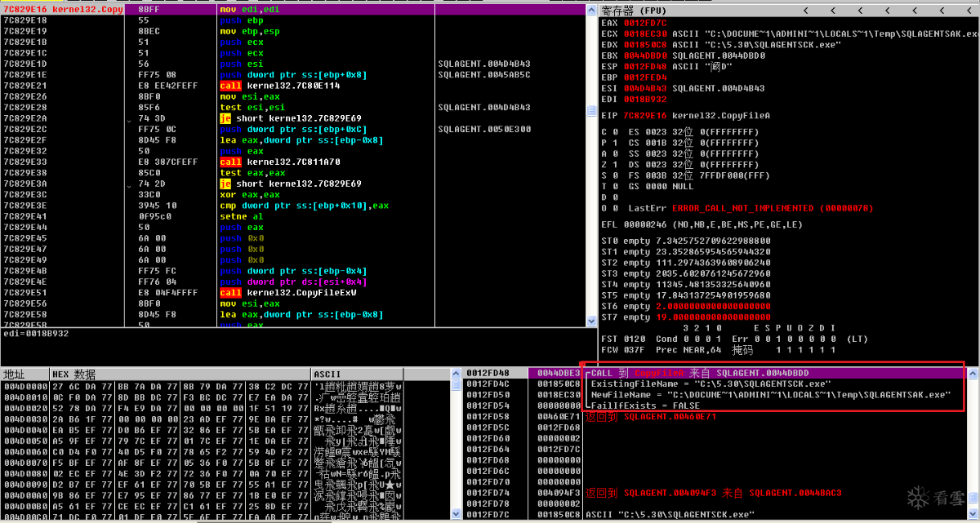The image size is (980, 523).
Task: Select ESP register value 0012FD48
Action: click(645, 66)
